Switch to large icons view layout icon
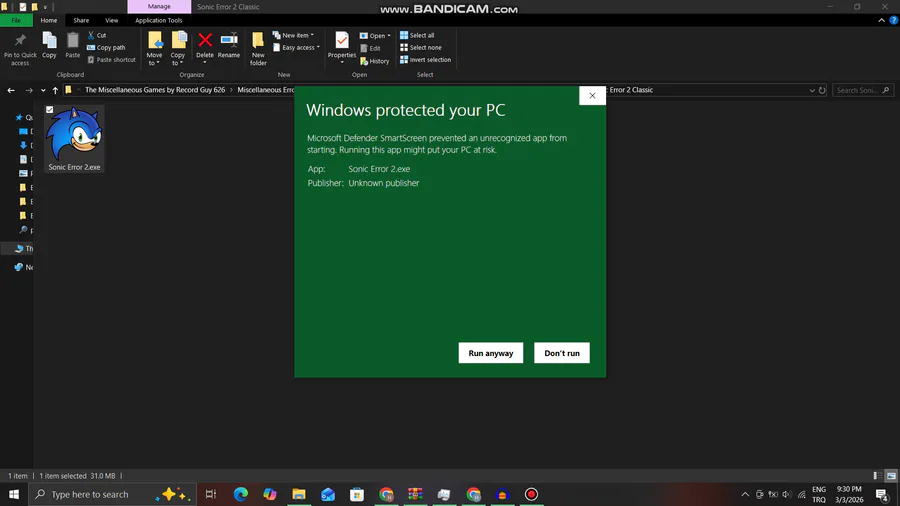 (891, 476)
